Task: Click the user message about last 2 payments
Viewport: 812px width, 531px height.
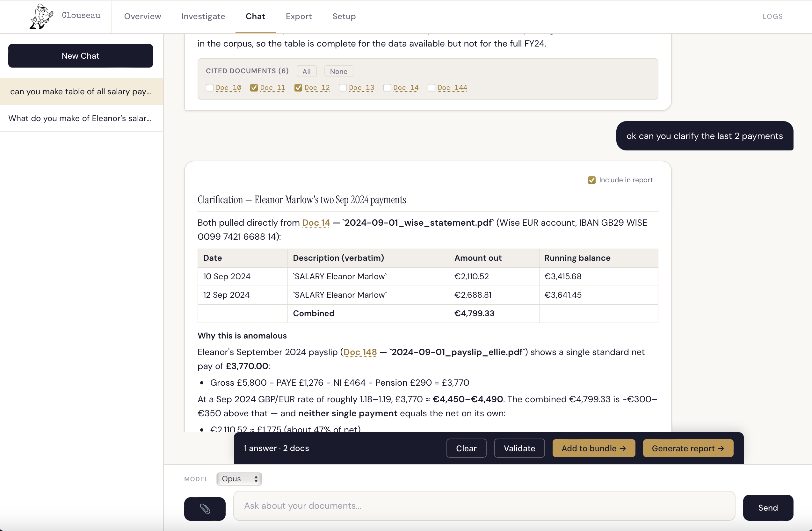Action: coord(705,136)
